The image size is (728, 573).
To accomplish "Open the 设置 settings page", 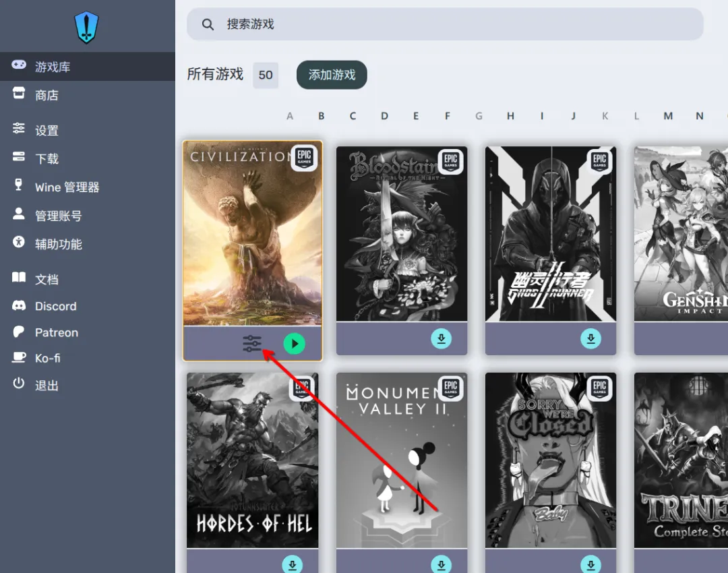I will [87, 130].
